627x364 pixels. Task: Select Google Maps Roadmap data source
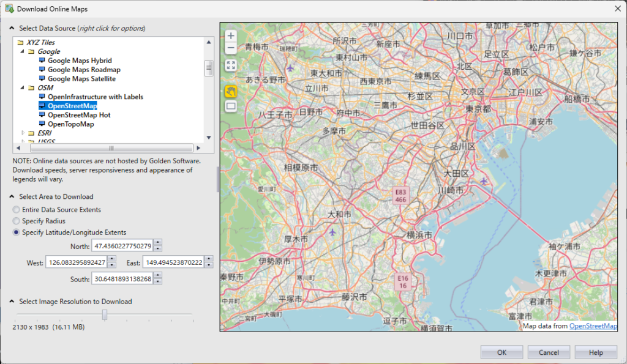click(x=84, y=70)
